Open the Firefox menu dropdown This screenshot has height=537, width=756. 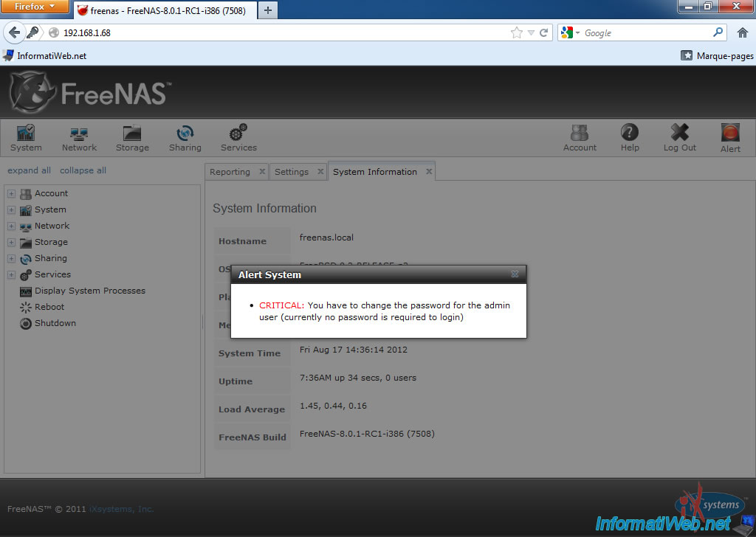click(34, 7)
